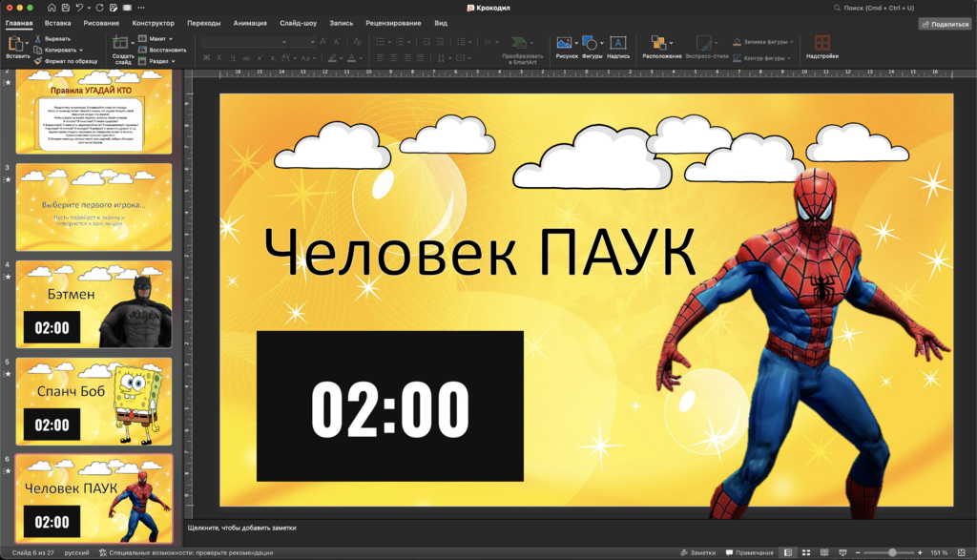Open the undo history dropdown arrow

coord(89,8)
